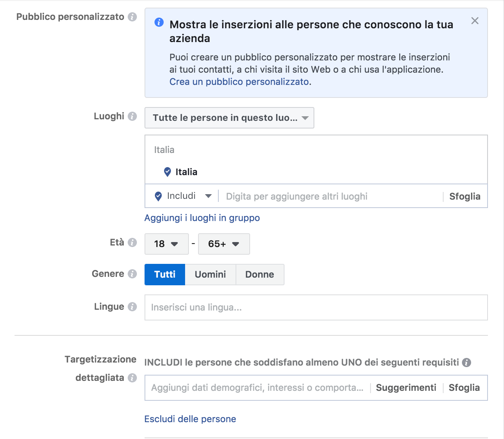This screenshot has height=439, width=504.
Task: Open the maximum age 65+ dropdown
Action: pyautogui.click(x=224, y=244)
